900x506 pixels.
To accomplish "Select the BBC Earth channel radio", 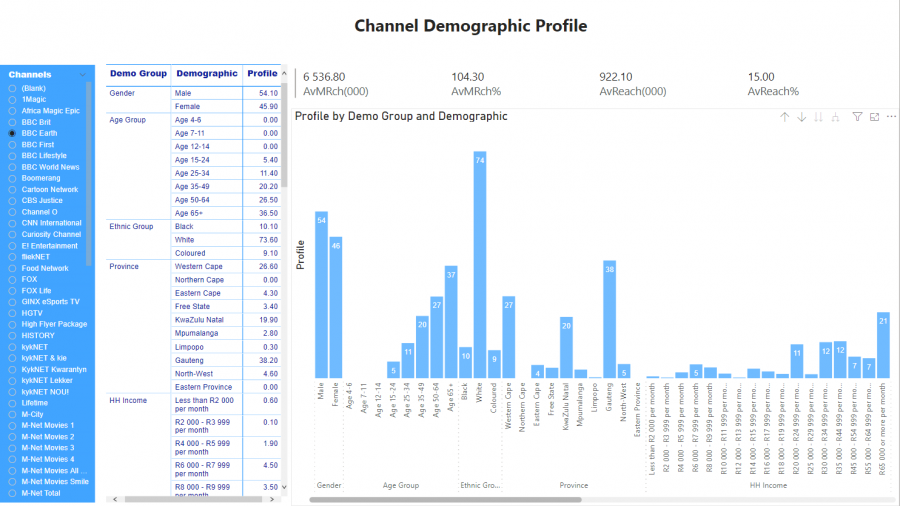I will (x=12, y=133).
